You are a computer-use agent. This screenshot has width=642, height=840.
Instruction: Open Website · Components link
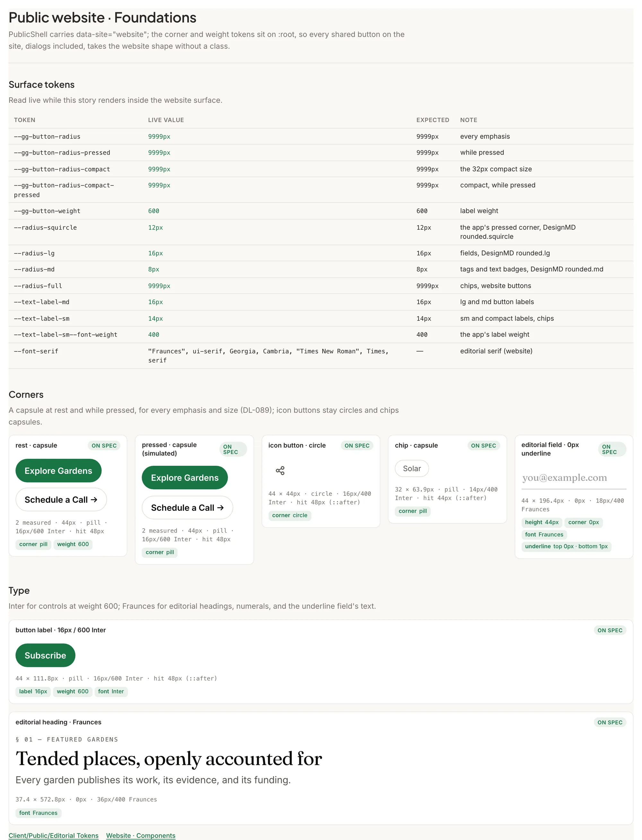pyautogui.click(x=141, y=836)
